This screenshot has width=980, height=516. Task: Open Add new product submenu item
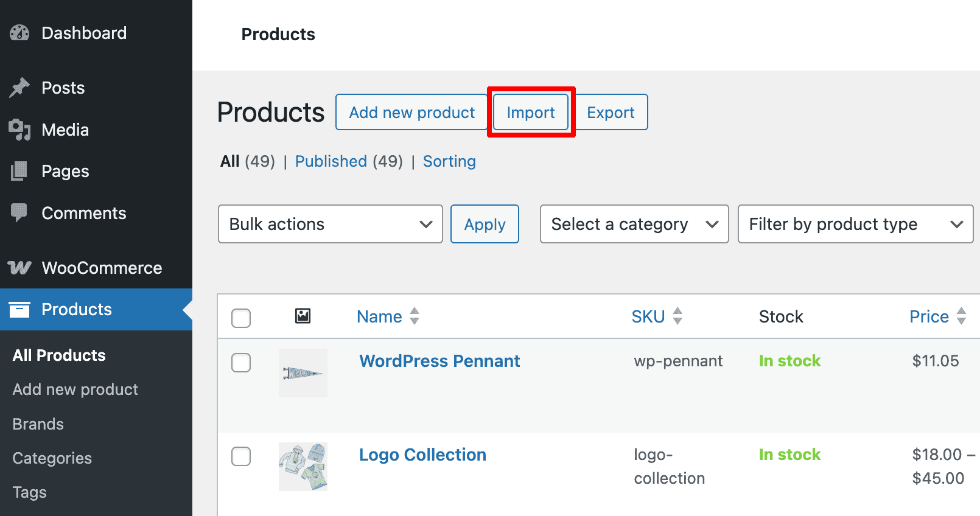pyautogui.click(x=75, y=389)
